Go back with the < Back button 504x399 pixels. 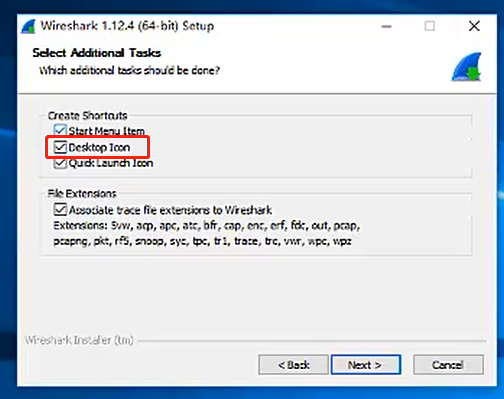pyautogui.click(x=293, y=365)
